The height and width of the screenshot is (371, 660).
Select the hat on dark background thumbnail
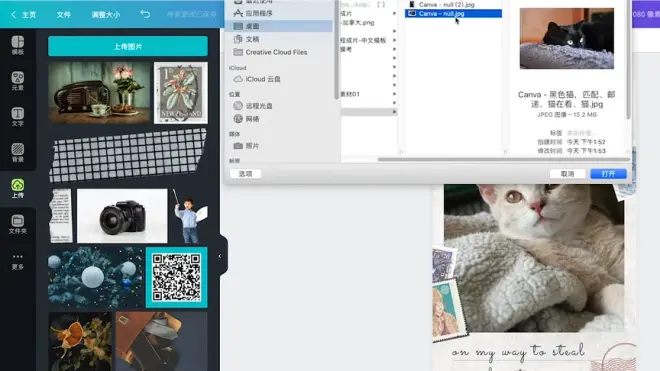[x=162, y=342]
